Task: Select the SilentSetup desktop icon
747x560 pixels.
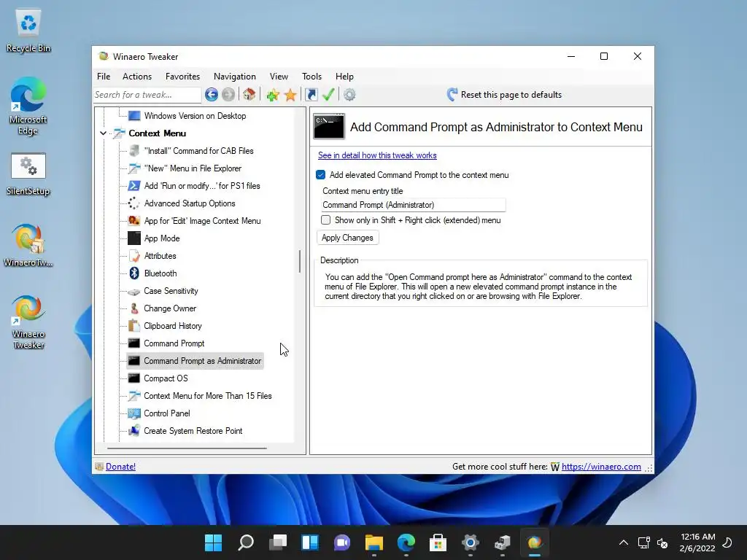Action: [28, 175]
